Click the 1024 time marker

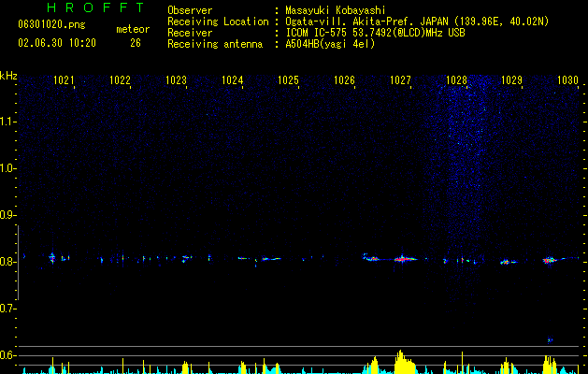[x=232, y=80]
